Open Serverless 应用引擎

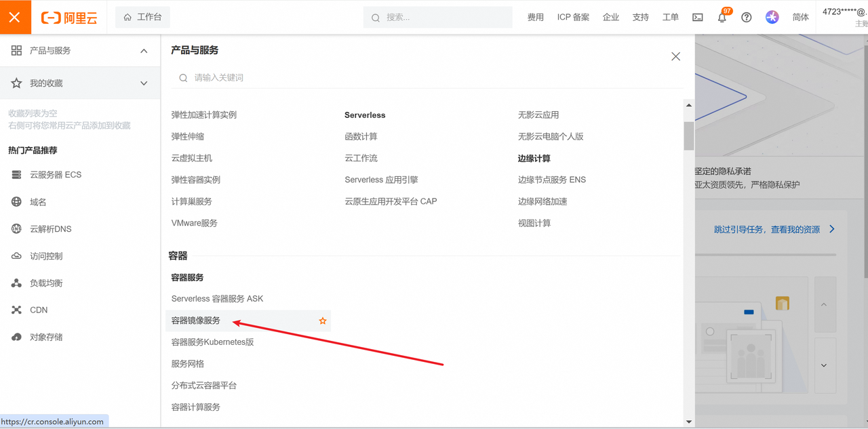381,180
